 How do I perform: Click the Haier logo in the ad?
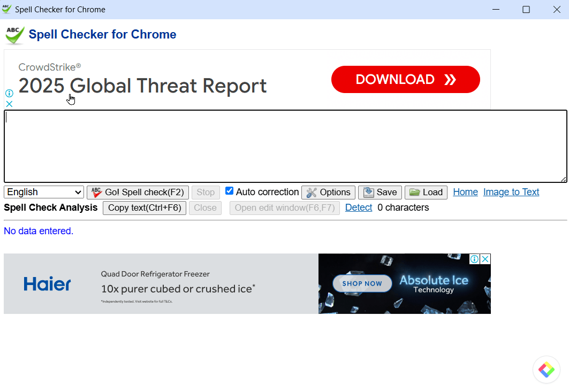(47, 283)
